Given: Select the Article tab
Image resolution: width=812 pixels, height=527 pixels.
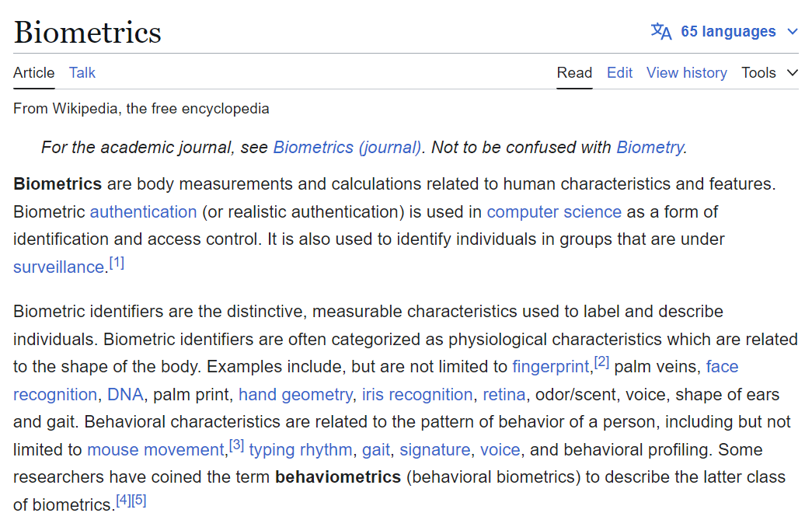Looking at the screenshot, I should 34,73.
